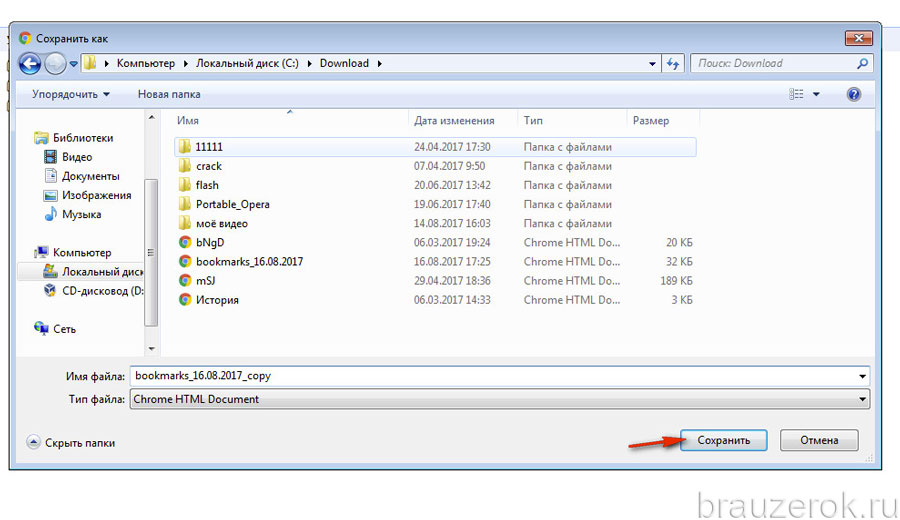Click the Back navigation arrow button
900x520 pixels.
[30, 64]
